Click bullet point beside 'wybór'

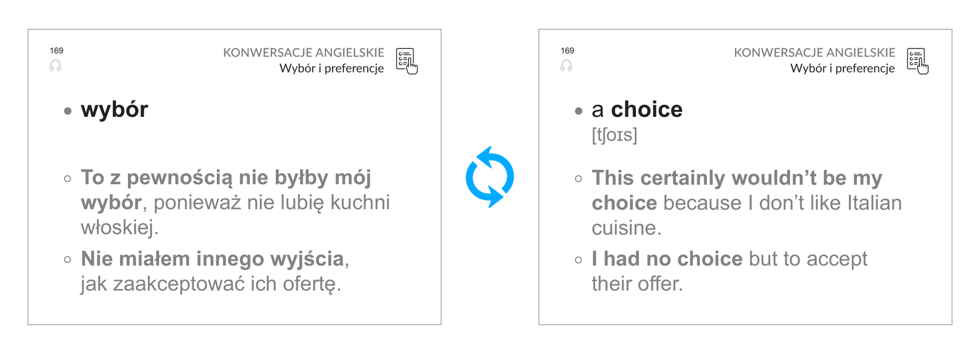coord(68,111)
